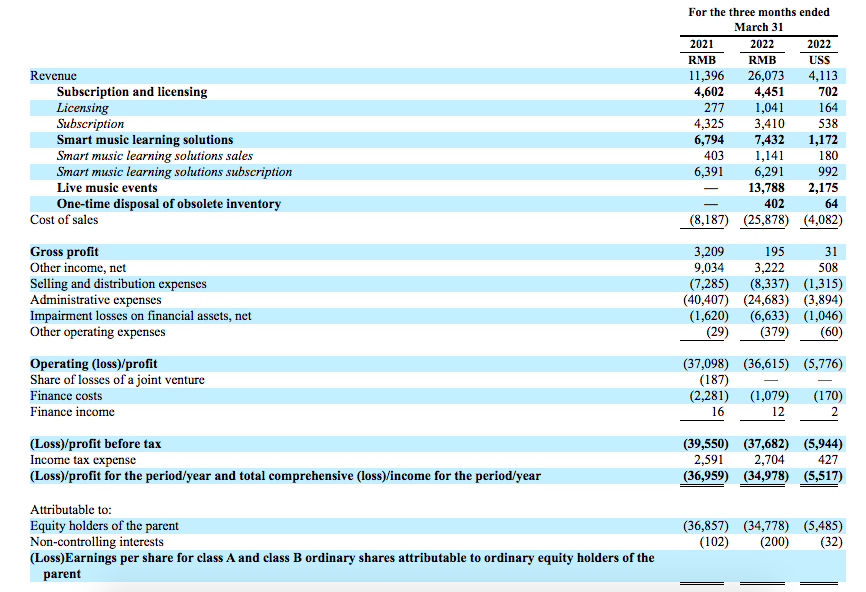This screenshot has height=592, width=866.
Task: Click the Revenue row label
Action: tap(53, 76)
